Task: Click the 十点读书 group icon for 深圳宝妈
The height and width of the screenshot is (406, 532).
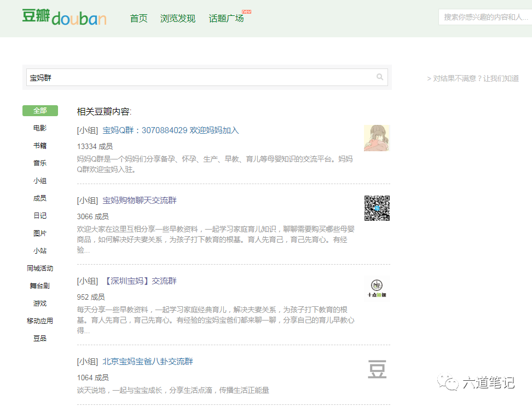Action: (377, 288)
